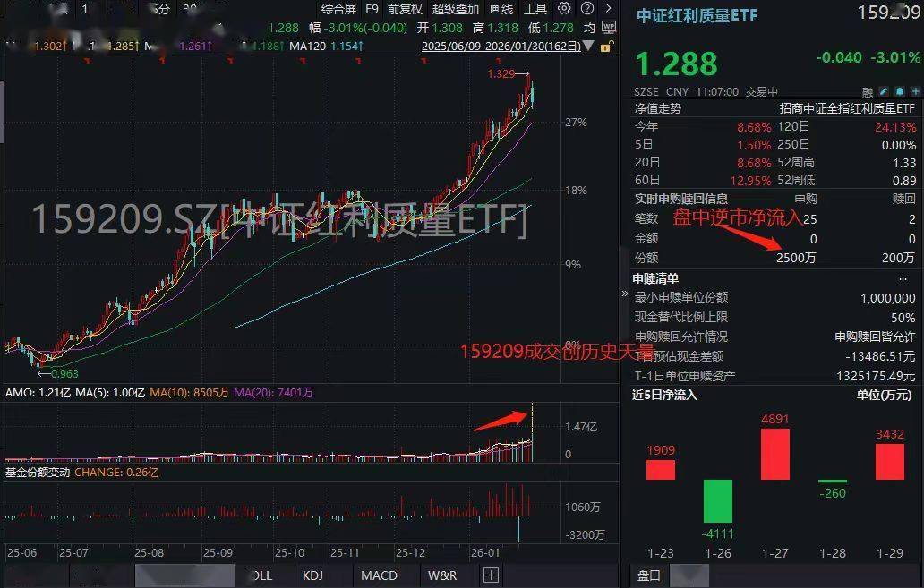Click T-1日单位申赎资产 value 1325175.49元
Viewport: 924px width, 588px height.
click(876, 376)
